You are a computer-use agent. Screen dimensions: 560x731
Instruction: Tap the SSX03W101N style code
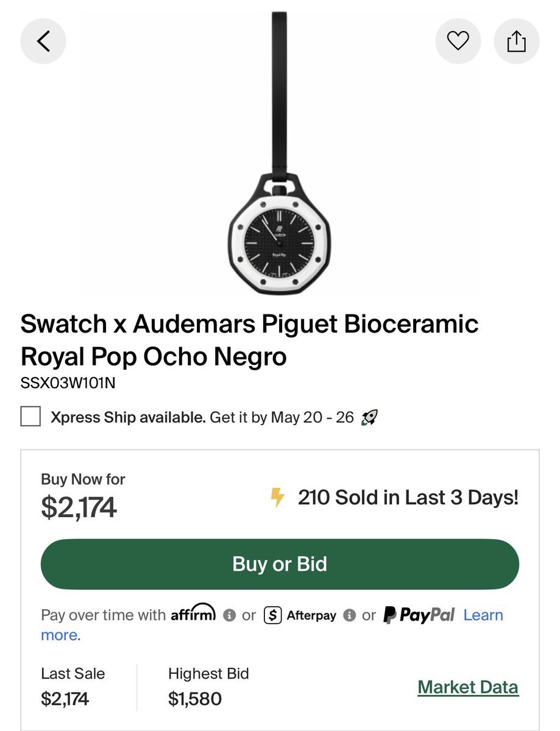pos(68,384)
